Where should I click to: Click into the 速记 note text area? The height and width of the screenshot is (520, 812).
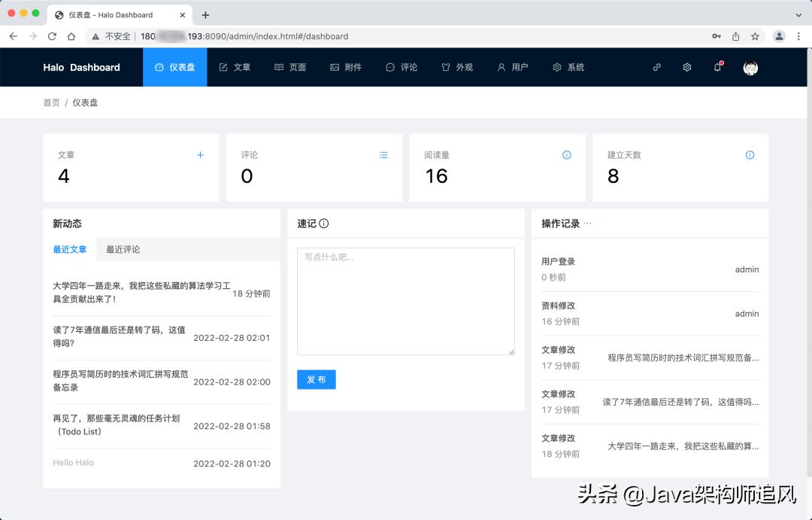point(406,300)
